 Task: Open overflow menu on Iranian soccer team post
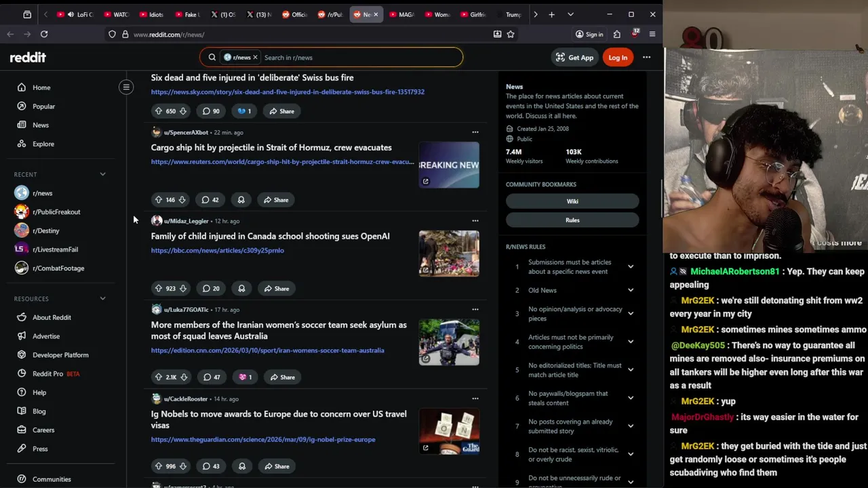coord(475,310)
